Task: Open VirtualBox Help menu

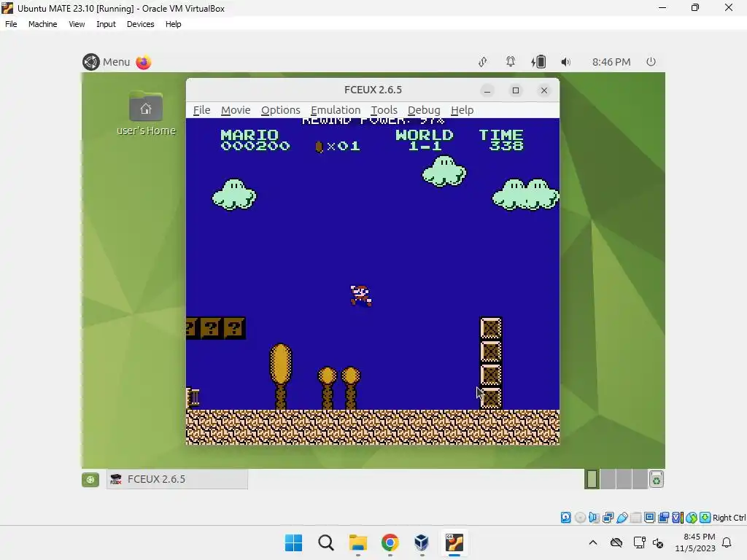Action: [174, 24]
